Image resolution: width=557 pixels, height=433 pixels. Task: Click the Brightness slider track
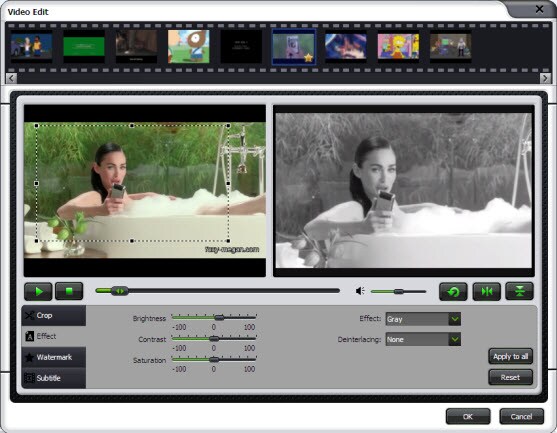(214, 317)
